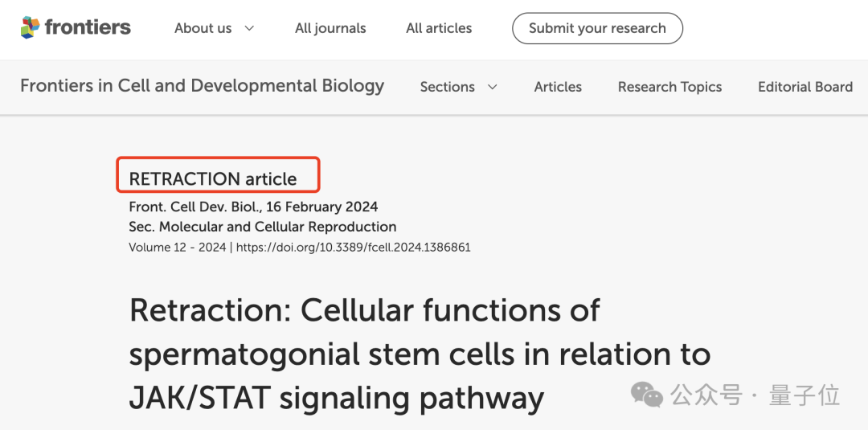
Task: Expand the chevron next to About us
Action: click(x=249, y=28)
